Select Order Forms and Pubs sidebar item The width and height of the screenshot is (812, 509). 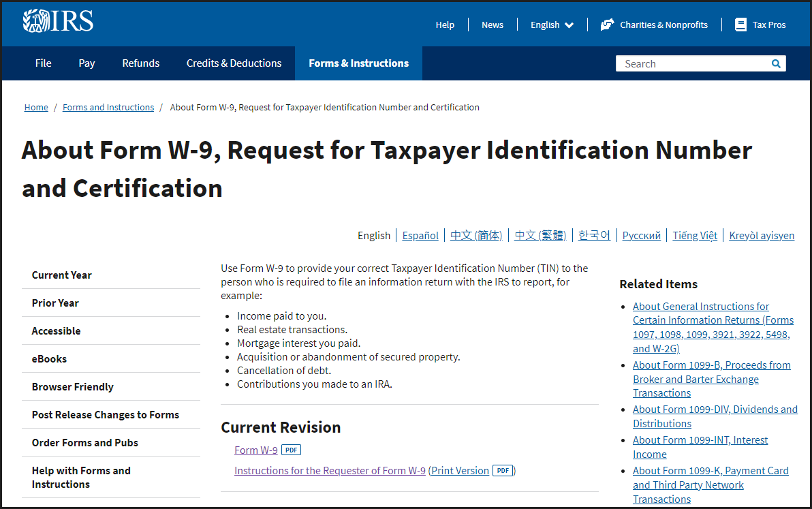tap(84, 442)
